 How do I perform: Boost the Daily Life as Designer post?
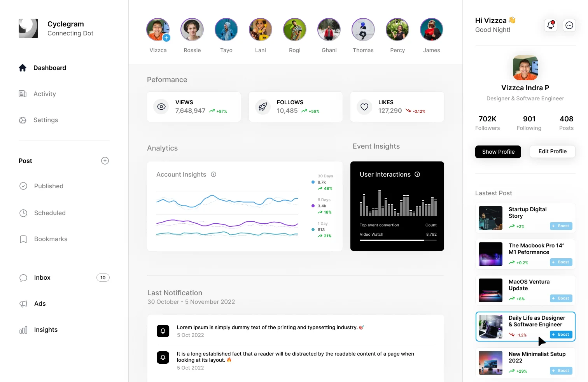point(561,335)
